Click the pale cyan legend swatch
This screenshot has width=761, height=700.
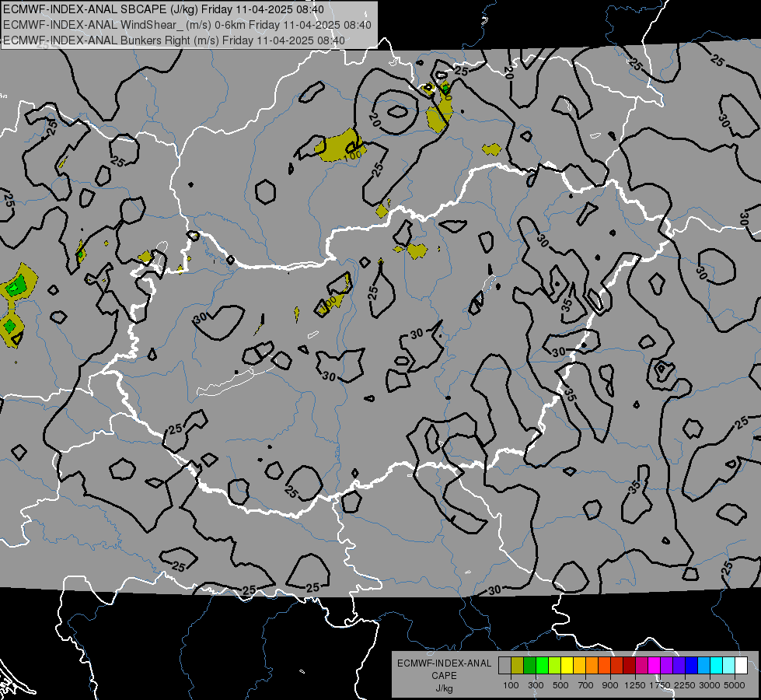(728, 666)
